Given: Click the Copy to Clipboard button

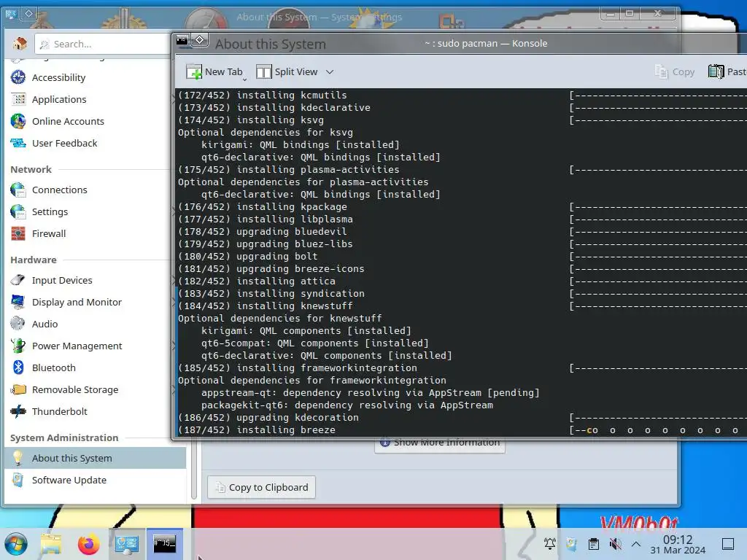Looking at the screenshot, I should (261, 487).
